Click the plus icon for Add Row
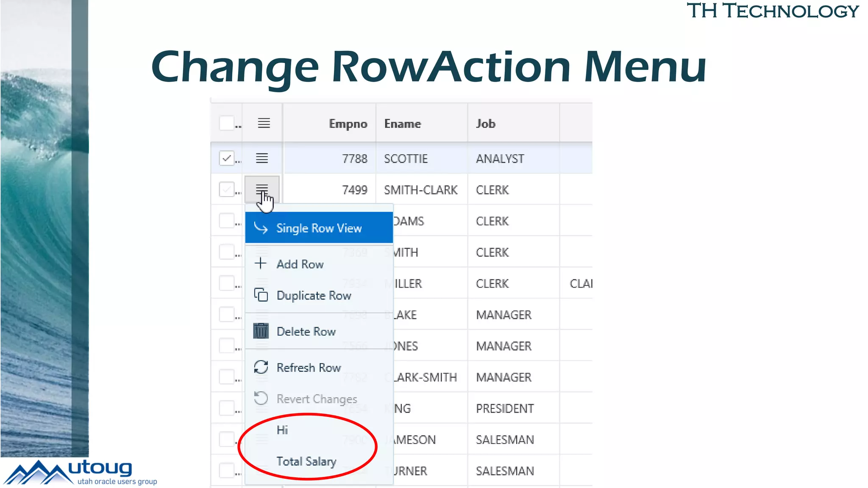 coord(261,263)
